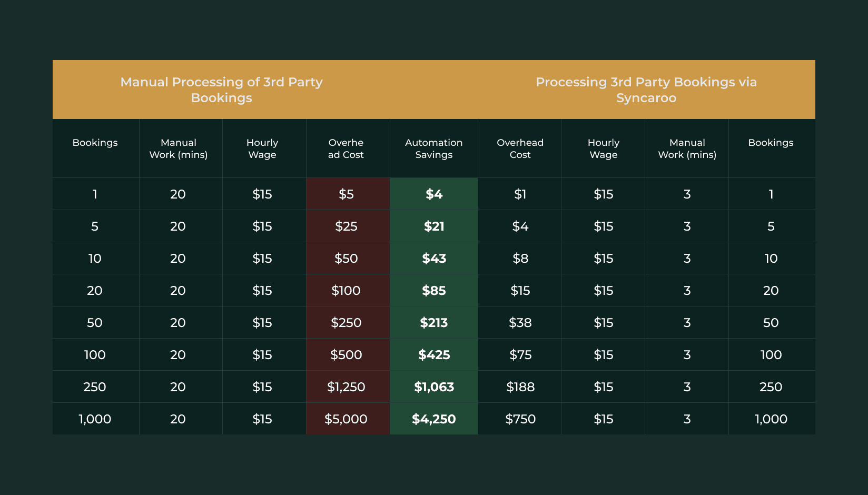Click the bold '$4,250' automation savings cell
868x495 pixels.
(434, 419)
